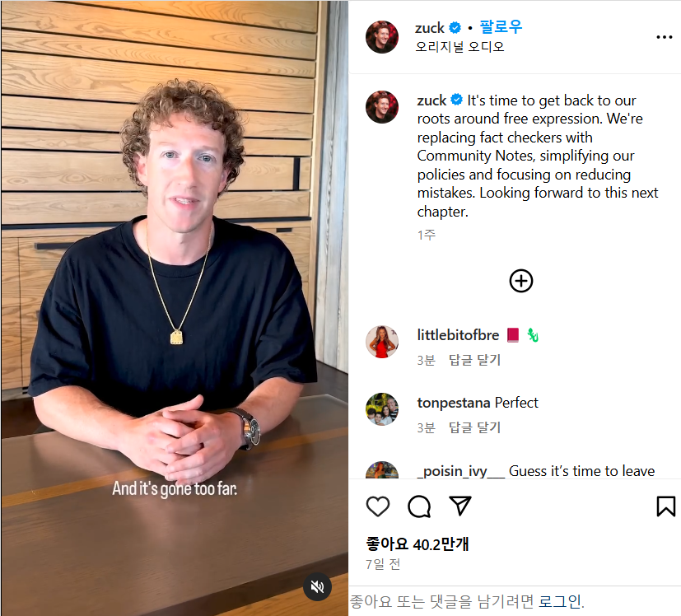The height and width of the screenshot is (616, 681).
Task: Open tonpestana username link
Action: tap(454, 403)
